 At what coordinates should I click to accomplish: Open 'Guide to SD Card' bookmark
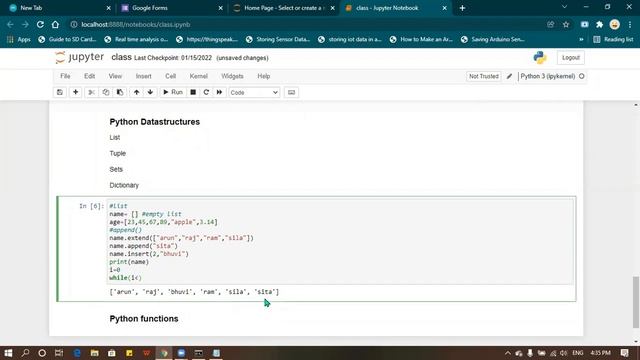(67, 40)
